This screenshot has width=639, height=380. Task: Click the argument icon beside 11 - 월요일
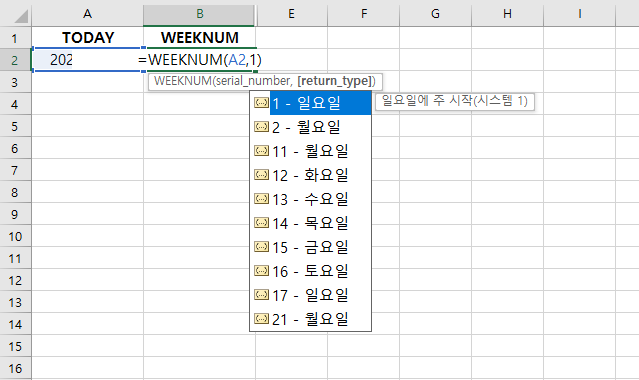click(x=261, y=150)
